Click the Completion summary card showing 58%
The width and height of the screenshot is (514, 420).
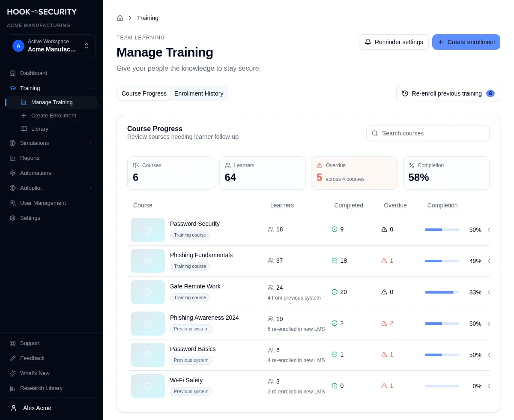click(x=446, y=173)
